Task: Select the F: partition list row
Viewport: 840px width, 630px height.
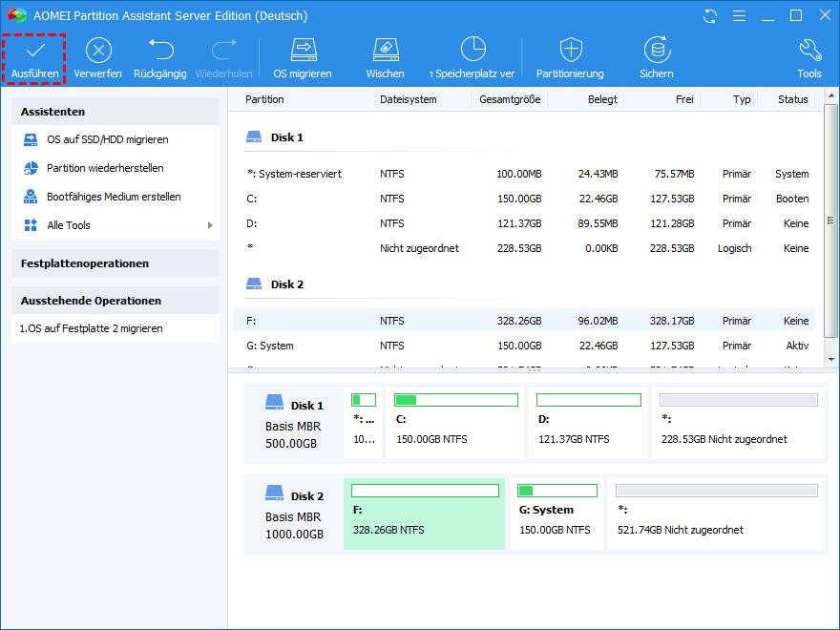Action: (524, 321)
